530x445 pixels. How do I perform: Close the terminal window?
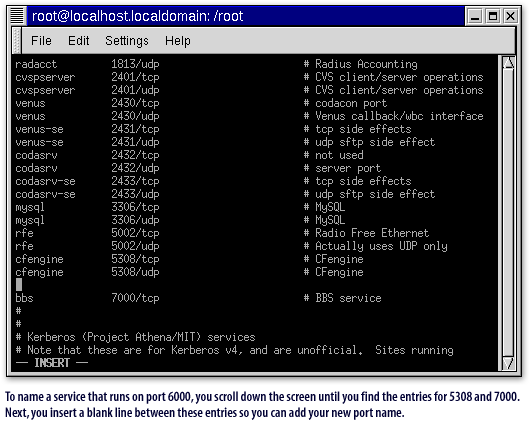click(x=510, y=16)
